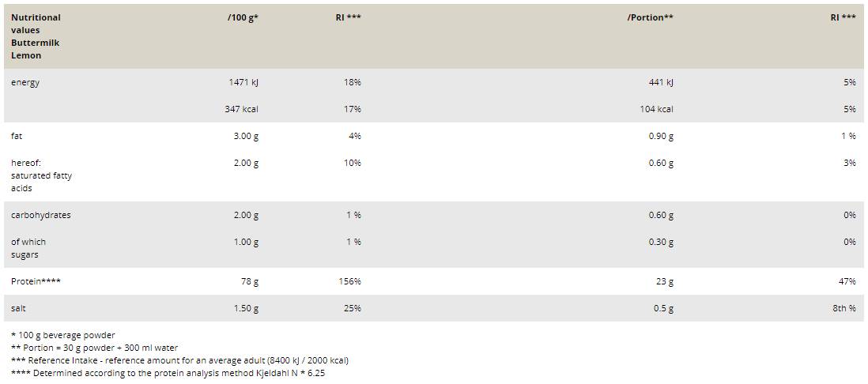868x384 pixels.
Task: Click the '/100 g*' column header
Action: (243, 17)
